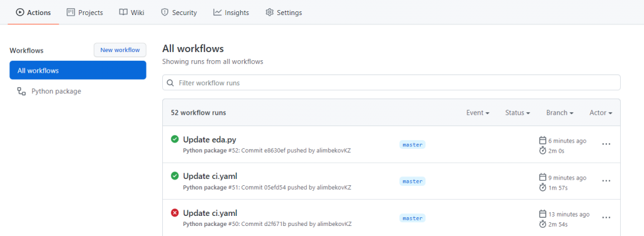Click the '2m 54s' duration text

coord(559,224)
